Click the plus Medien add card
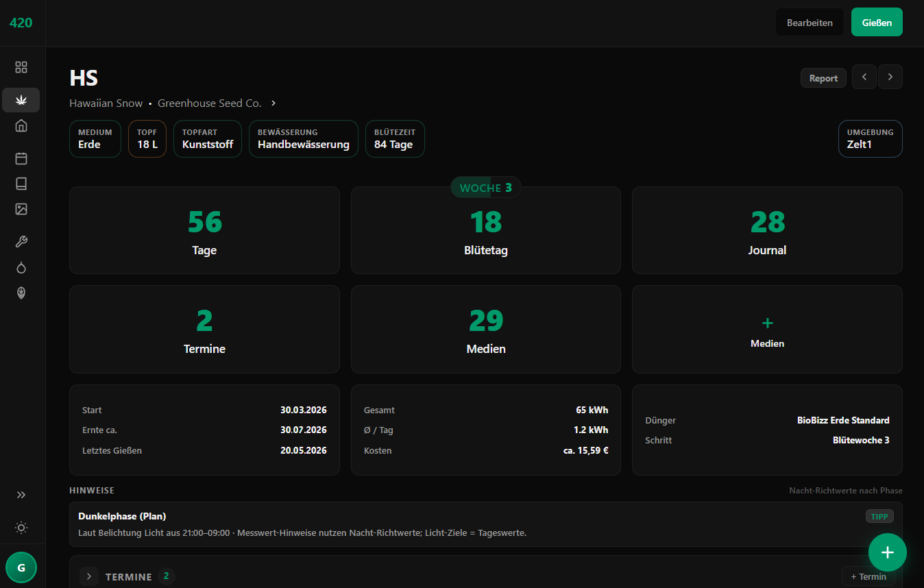Image resolution: width=924 pixels, height=588 pixels. pos(767,329)
